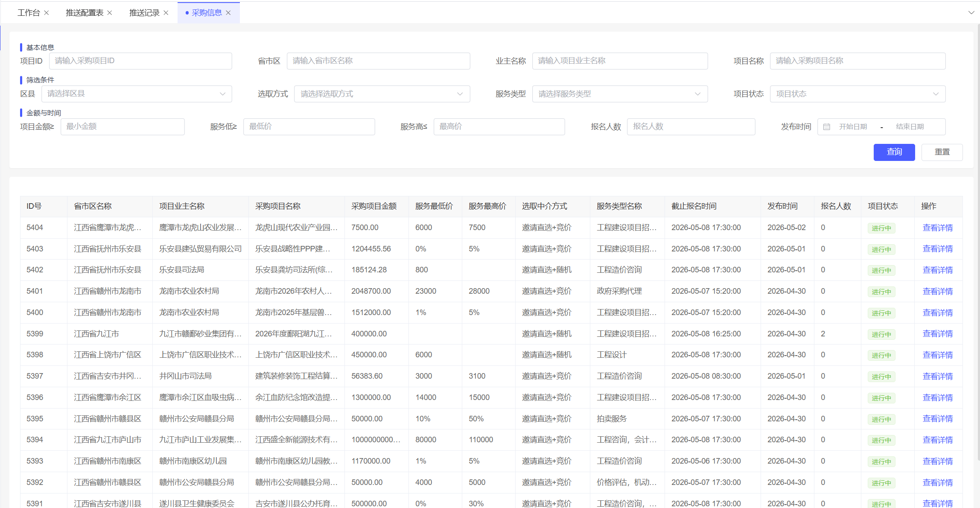This screenshot has width=980, height=508.
Task: Focus the 项目ID input field
Action: pyautogui.click(x=140, y=61)
